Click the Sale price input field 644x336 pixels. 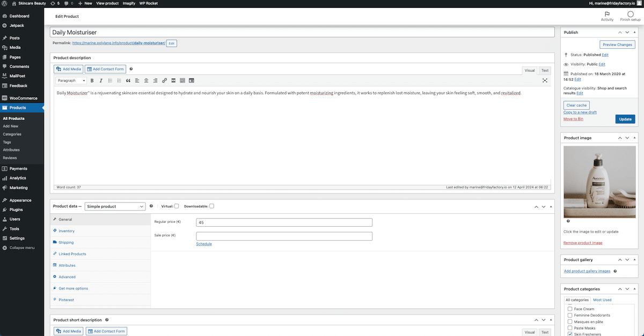point(284,236)
